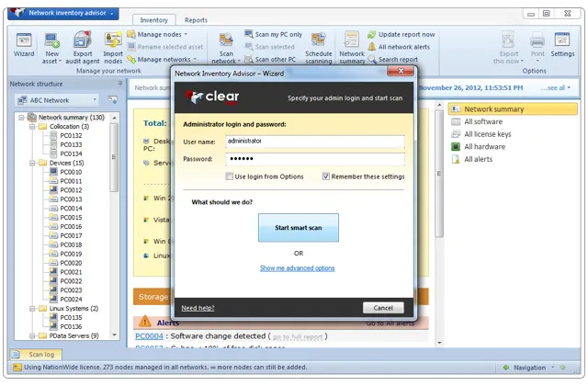Open All network alerts
This screenshot has width=588, height=386.
[399, 47]
